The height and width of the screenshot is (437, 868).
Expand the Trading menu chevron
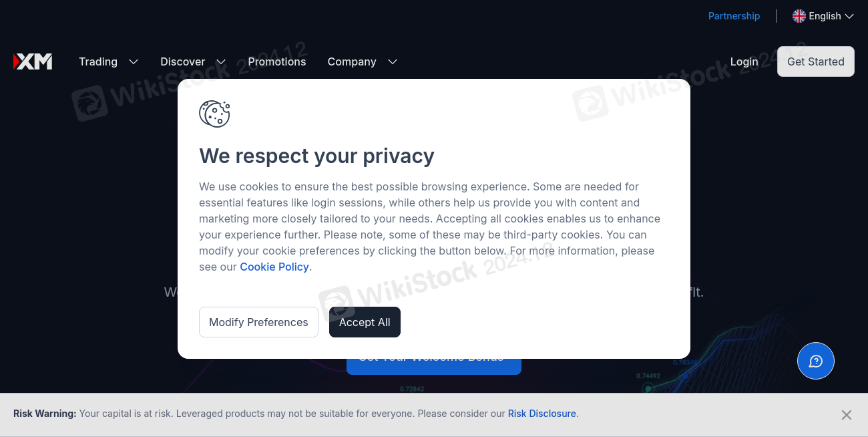point(134,61)
